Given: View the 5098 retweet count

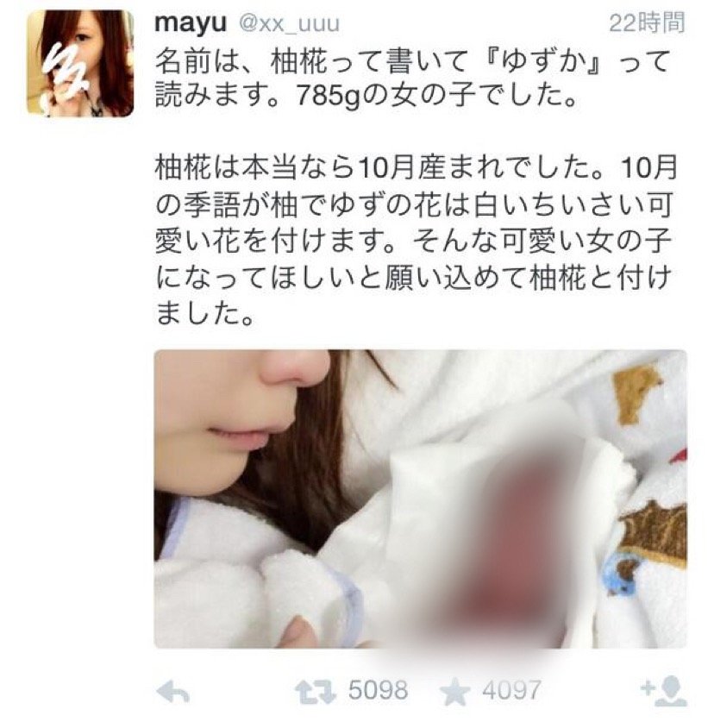Looking at the screenshot, I should tap(379, 691).
